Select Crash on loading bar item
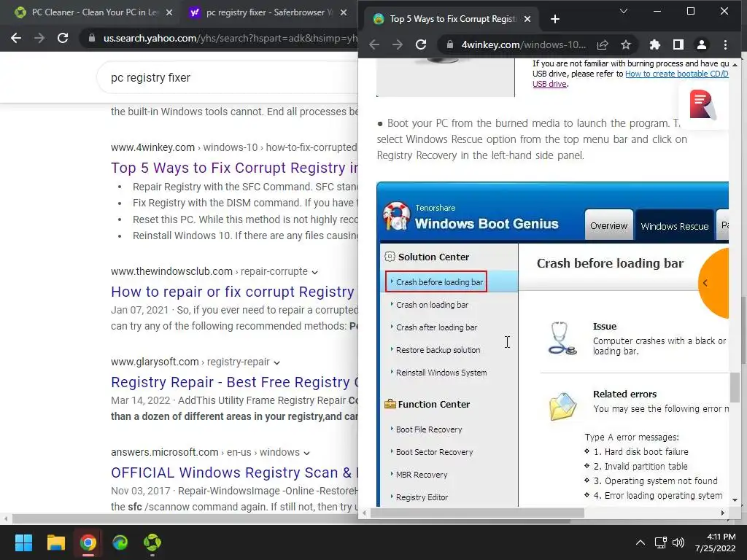 coord(432,305)
